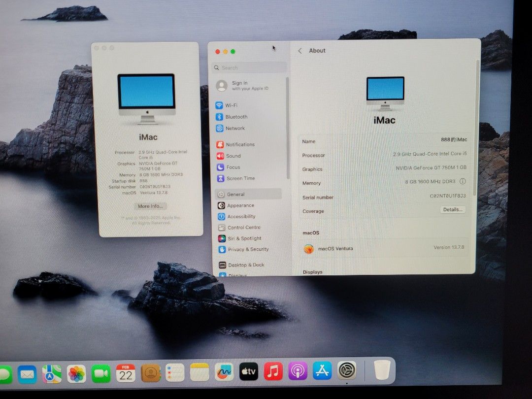Close the System Settings window
532x399 pixels.
coord(218,52)
